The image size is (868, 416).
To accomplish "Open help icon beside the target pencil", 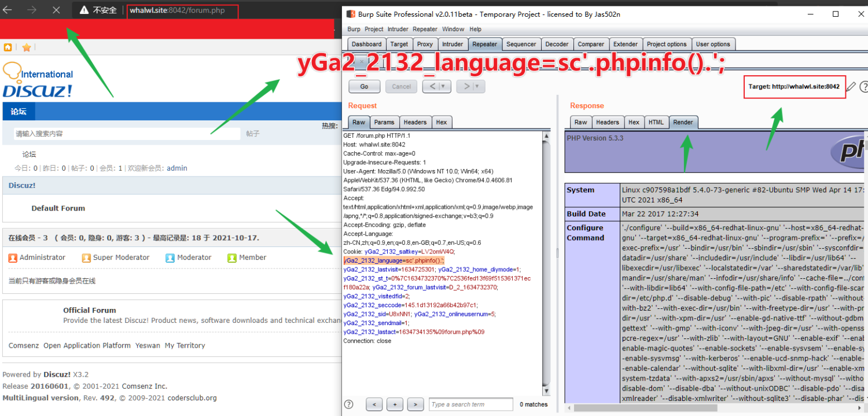I will click(864, 87).
